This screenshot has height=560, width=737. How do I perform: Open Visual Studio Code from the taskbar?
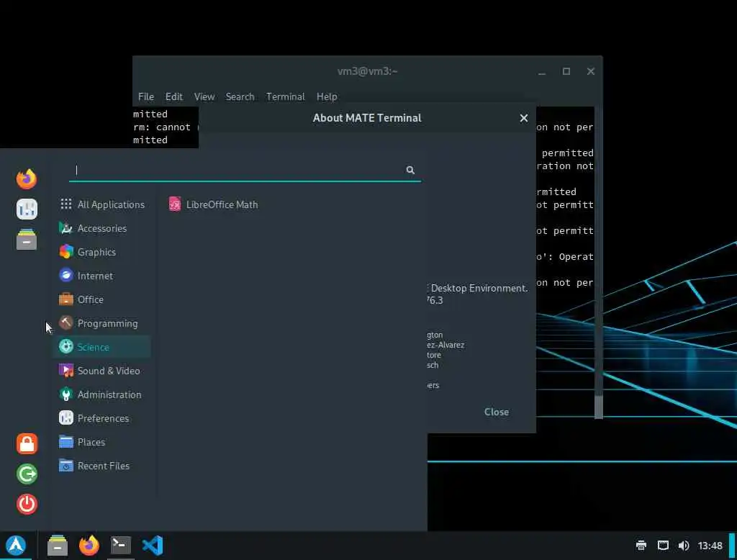point(153,546)
